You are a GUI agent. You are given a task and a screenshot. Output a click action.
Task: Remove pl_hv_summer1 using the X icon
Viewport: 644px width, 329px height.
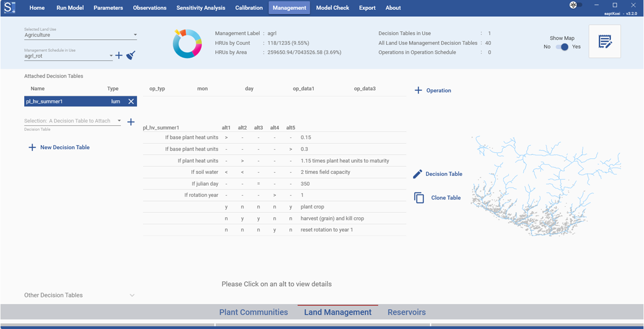(x=131, y=101)
